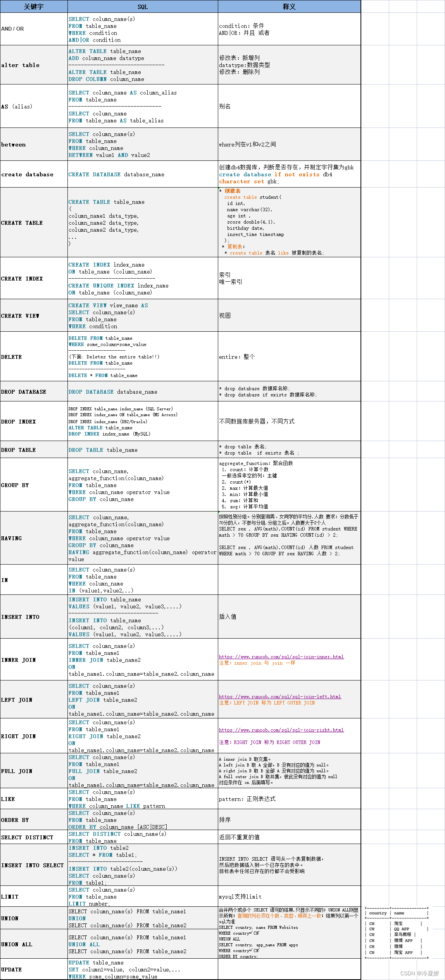Click the 'GROUP BY' keyword cell

[x=34, y=485]
